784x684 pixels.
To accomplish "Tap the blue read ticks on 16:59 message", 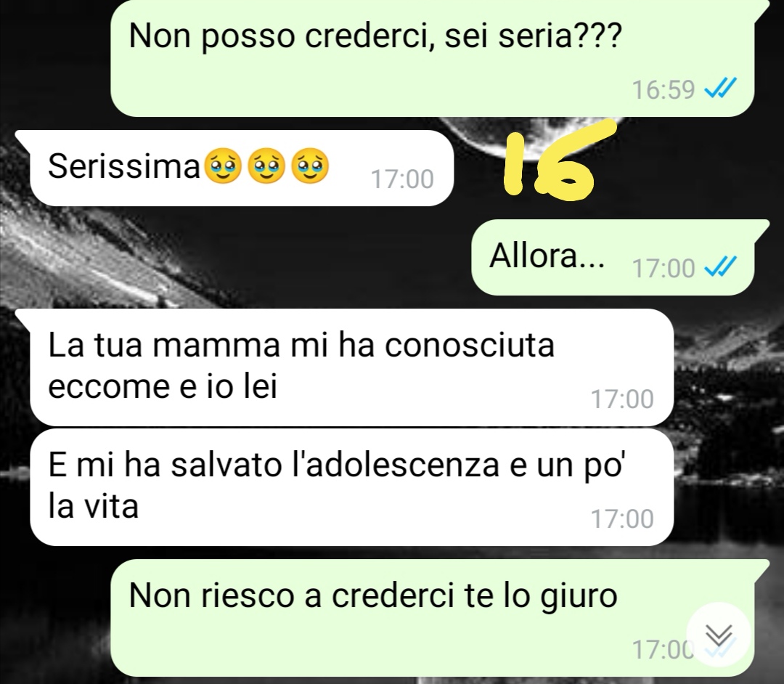I will tap(720, 89).
